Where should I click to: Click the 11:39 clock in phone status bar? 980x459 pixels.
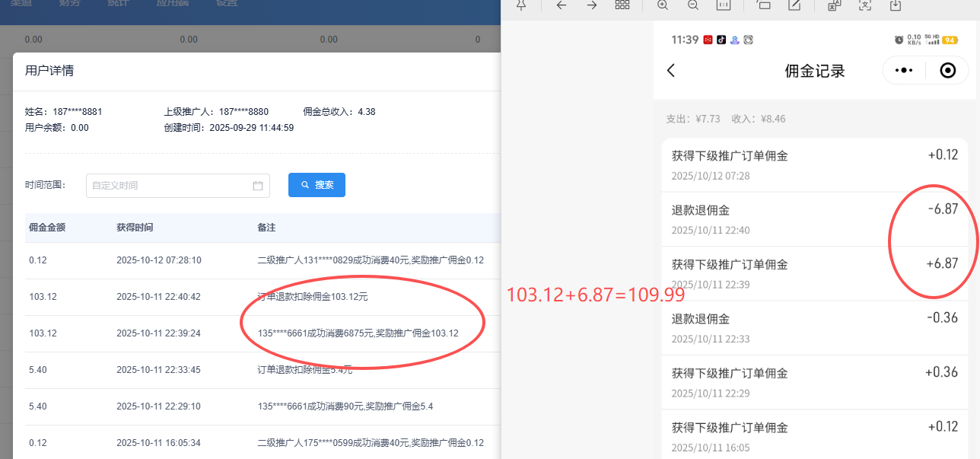(x=685, y=40)
